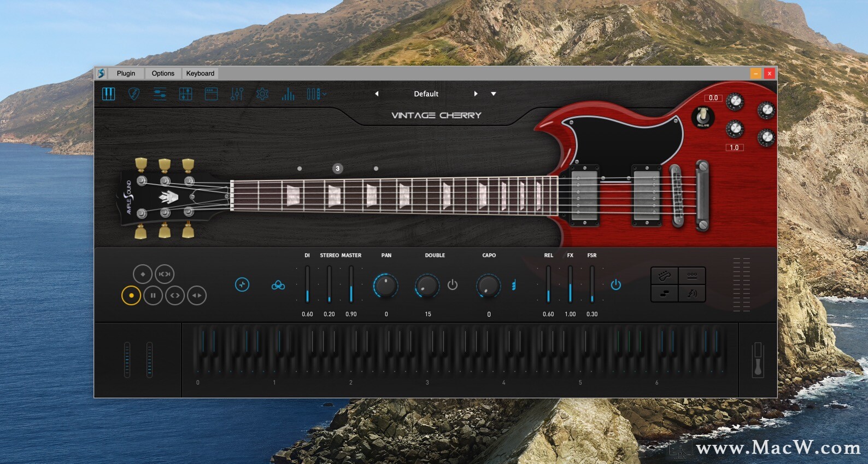868x464 pixels.
Task: Click the yellow sustain dot button
Action: click(x=131, y=295)
